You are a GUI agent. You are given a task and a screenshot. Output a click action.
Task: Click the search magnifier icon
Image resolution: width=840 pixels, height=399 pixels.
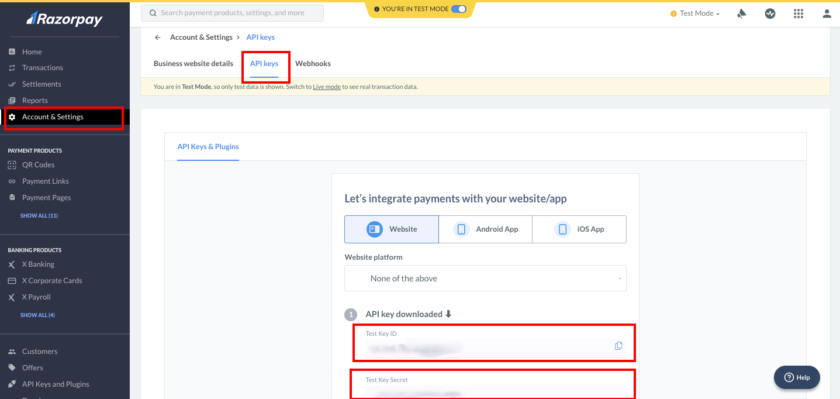point(153,13)
